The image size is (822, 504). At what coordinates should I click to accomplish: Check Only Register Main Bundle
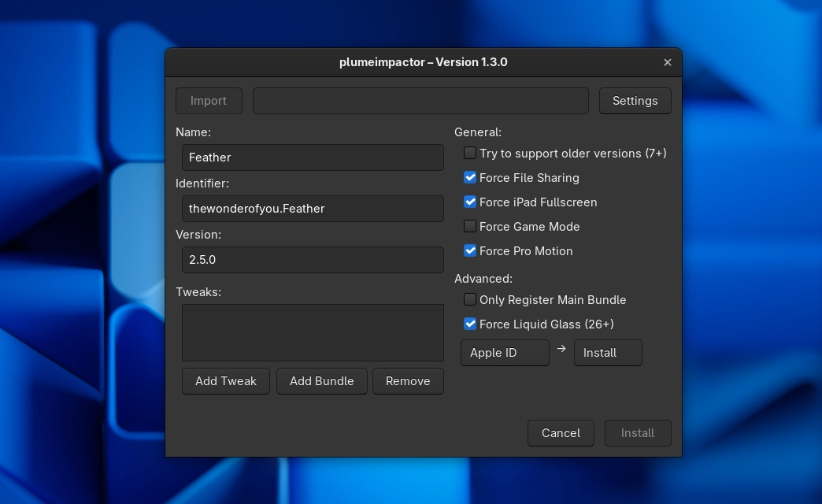470,300
